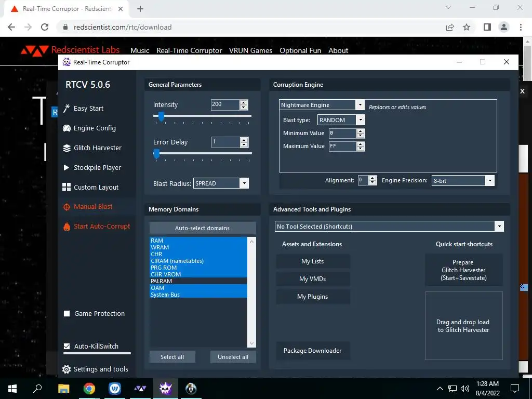Open the taskbar volume icon
Screen dimensions: 532x399
coord(465,389)
